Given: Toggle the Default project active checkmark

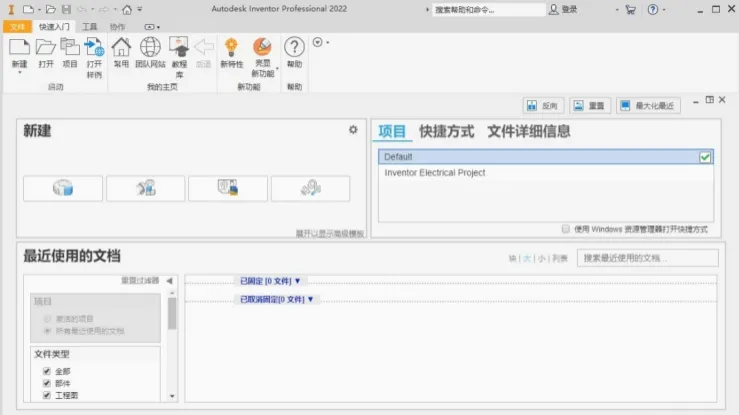Looking at the screenshot, I should tap(705, 157).
